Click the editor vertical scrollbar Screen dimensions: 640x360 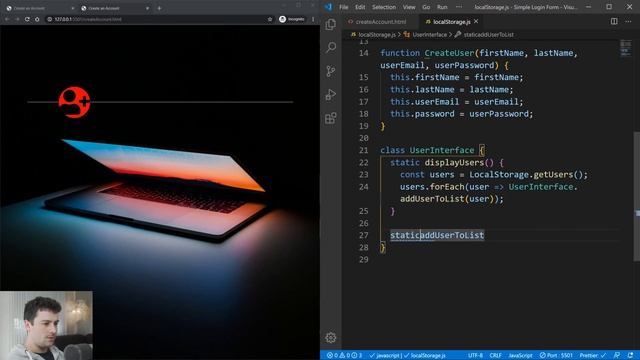[x=637, y=196]
